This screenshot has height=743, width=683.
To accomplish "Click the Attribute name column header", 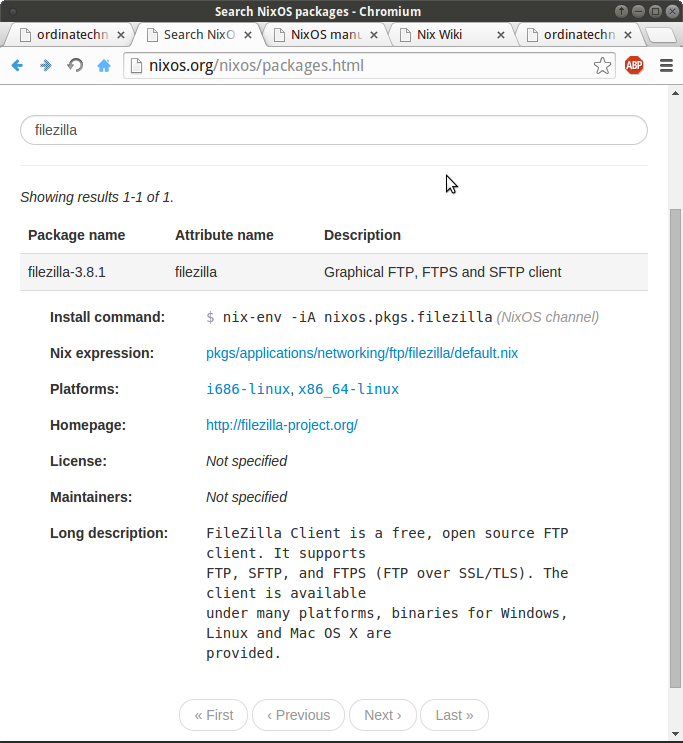I will (x=224, y=235).
